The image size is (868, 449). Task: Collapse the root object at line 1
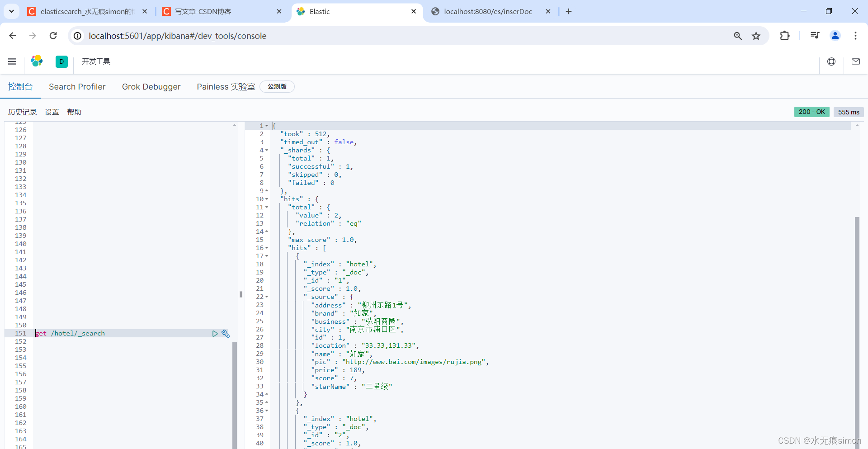tap(267, 126)
